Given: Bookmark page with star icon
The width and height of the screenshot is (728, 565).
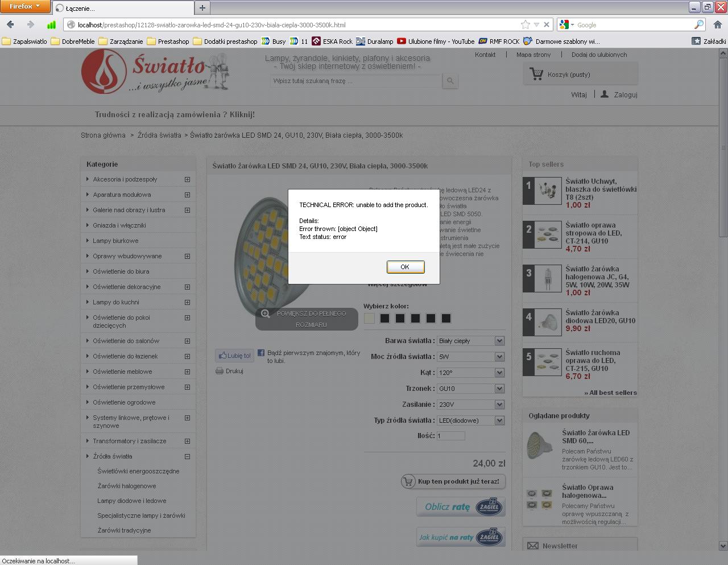Looking at the screenshot, I should (526, 24).
